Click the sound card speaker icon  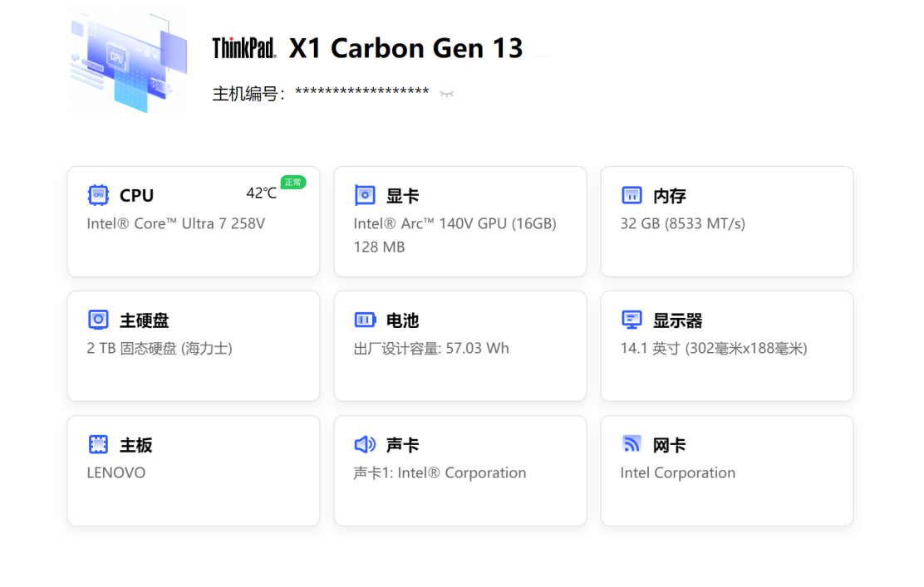[365, 444]
